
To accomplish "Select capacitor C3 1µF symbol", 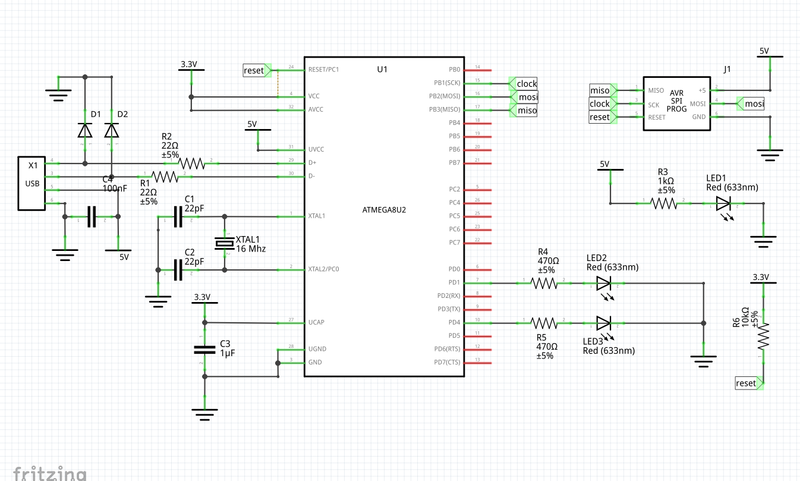I will (x=204, y=349).
